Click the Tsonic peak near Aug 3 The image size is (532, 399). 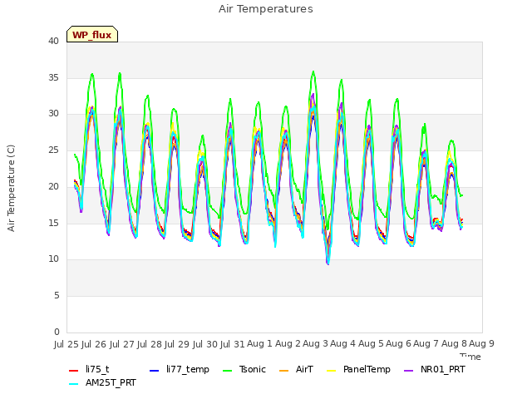[x=313, y=71]
